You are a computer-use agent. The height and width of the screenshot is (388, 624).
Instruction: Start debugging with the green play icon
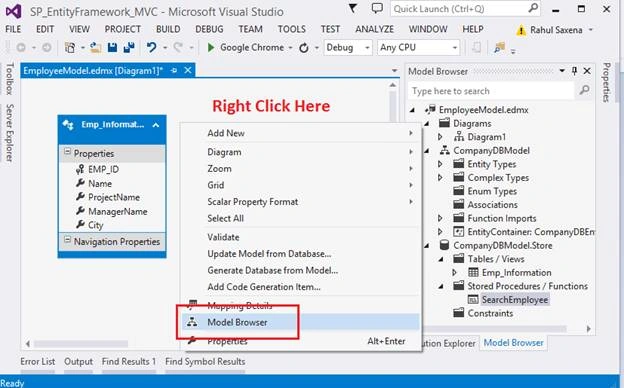tap(211, 48)
